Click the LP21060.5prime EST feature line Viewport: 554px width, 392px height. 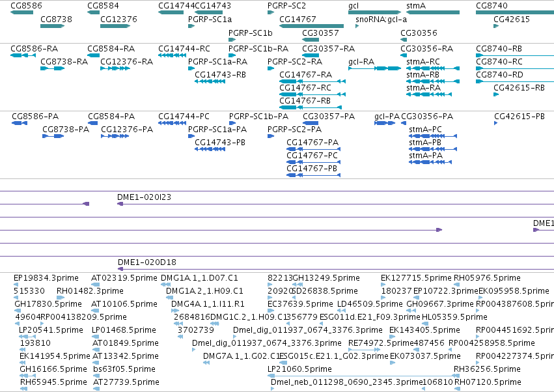click(363, 376)
